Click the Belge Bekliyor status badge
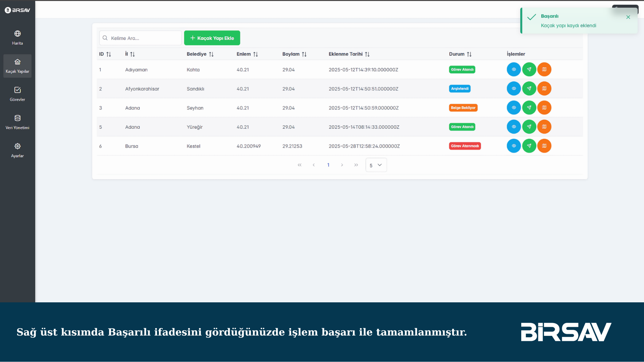Image resolution: width=644 pixels, height=362 pixels. pos(463,108)
